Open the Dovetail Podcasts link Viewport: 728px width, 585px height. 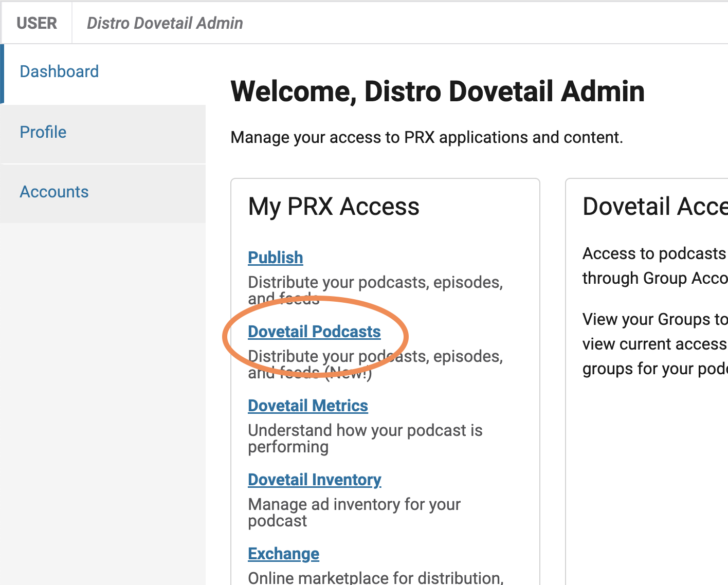pos(314,332)
